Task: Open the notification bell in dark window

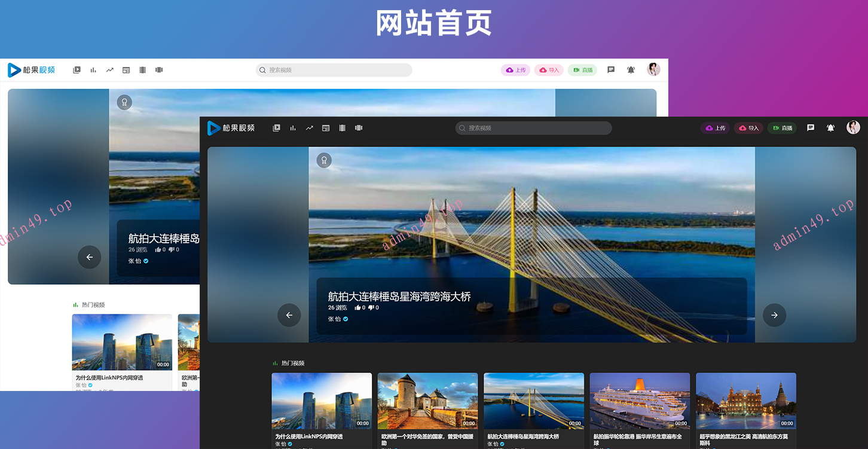Action: coord(830,128)
